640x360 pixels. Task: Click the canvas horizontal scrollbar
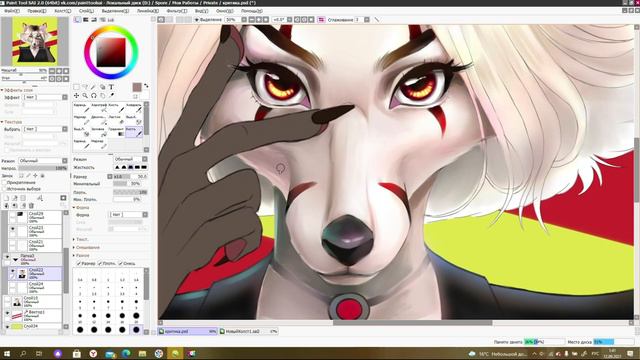412,323
